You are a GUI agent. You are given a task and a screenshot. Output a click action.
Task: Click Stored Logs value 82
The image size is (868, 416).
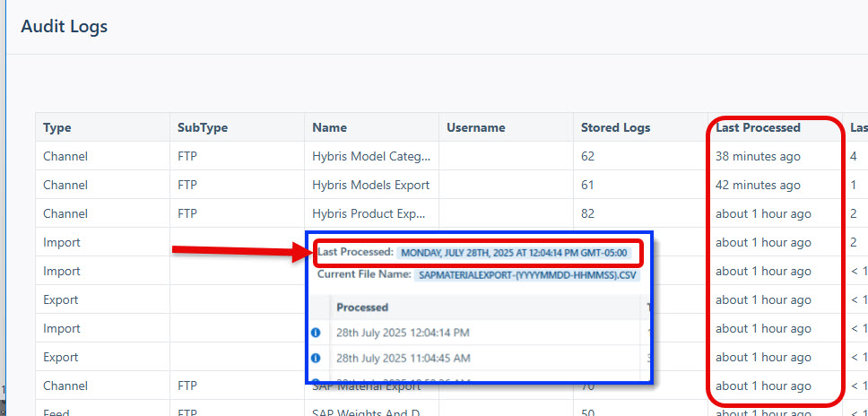[588, 213]
